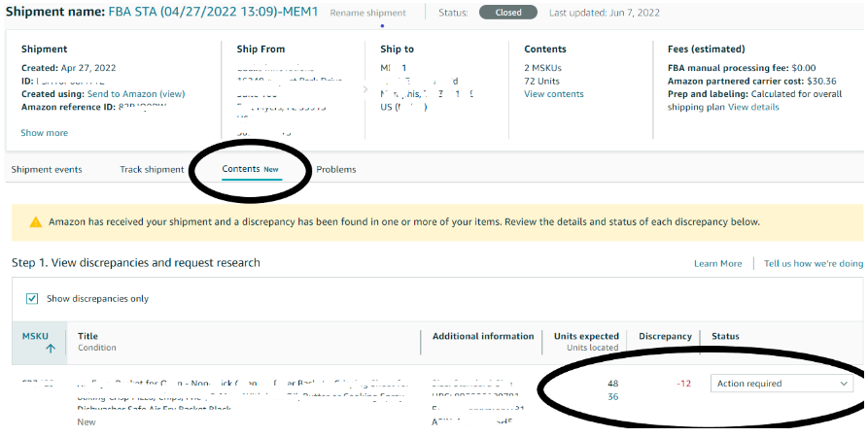Image resolution: width=868 pixels, height=437 pixels.
Task: Click the Closed status badge
Action: point(508,13)
